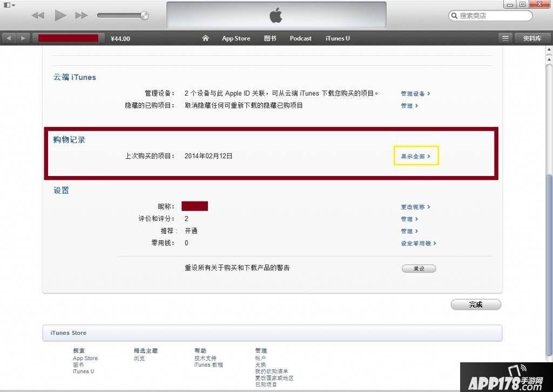Screen dimensions: 553x392
Task: Open the 设定零用钱 link
Action: [x=419, y=243]
